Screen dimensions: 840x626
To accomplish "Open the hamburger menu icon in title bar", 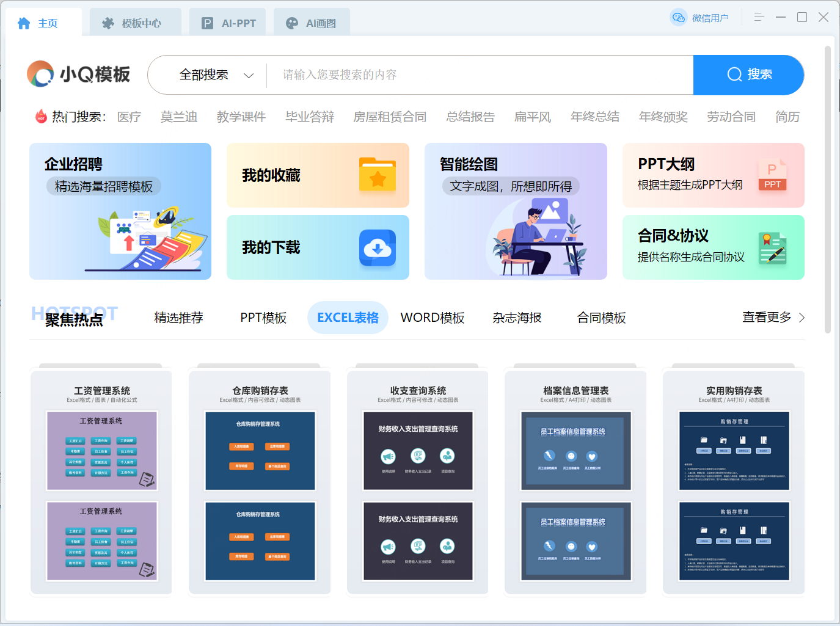I will 759,17.
